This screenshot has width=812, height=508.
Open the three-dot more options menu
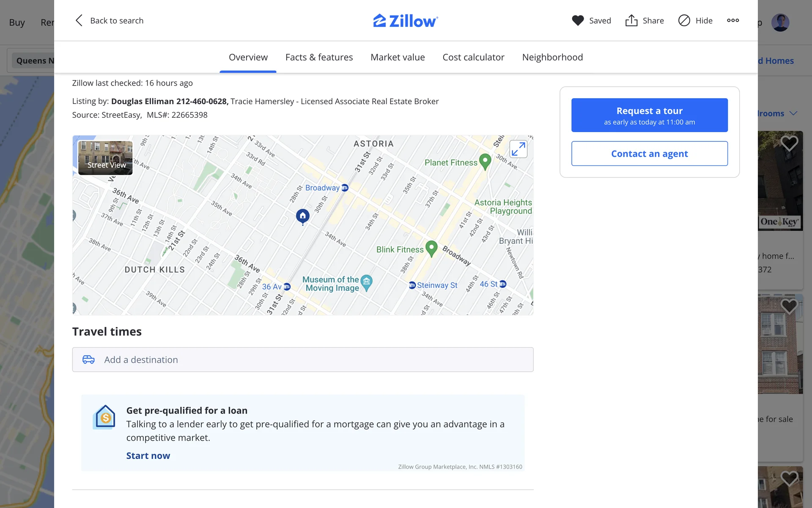click(x=733, y=20)
